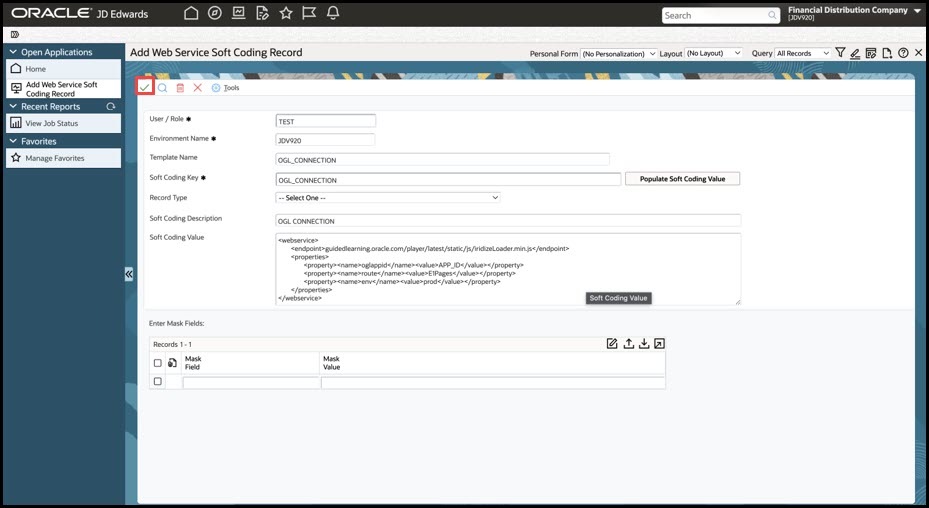Click the Mask Value cell in first row
Image resolution: width=929 pixels, height=508 pixels.
tap(493, 383)
